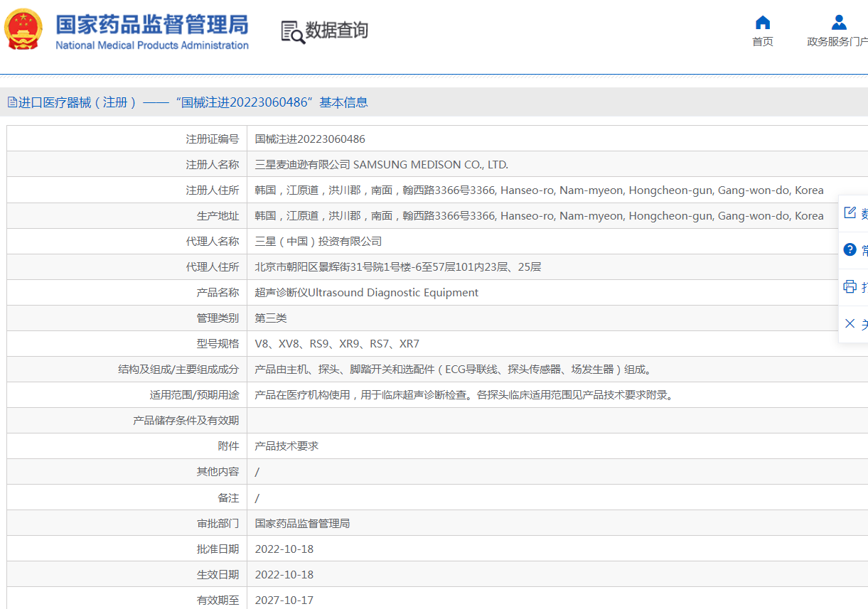The image size is (868, 609).
Task: Open the 数据查询 heading link
Action: (337, 31)
